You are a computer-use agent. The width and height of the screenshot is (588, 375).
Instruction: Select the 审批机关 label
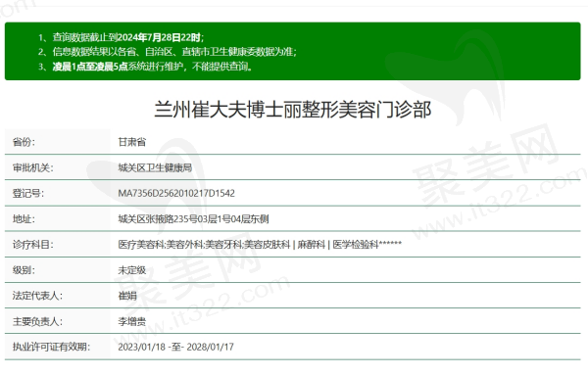(x=33, y=167)
